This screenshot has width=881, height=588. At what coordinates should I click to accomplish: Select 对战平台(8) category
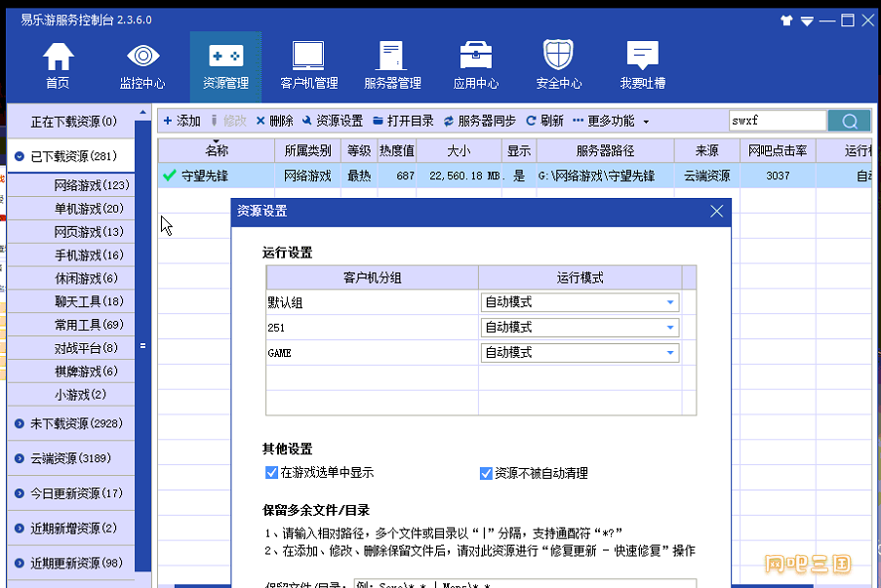[x=71, y=348]
